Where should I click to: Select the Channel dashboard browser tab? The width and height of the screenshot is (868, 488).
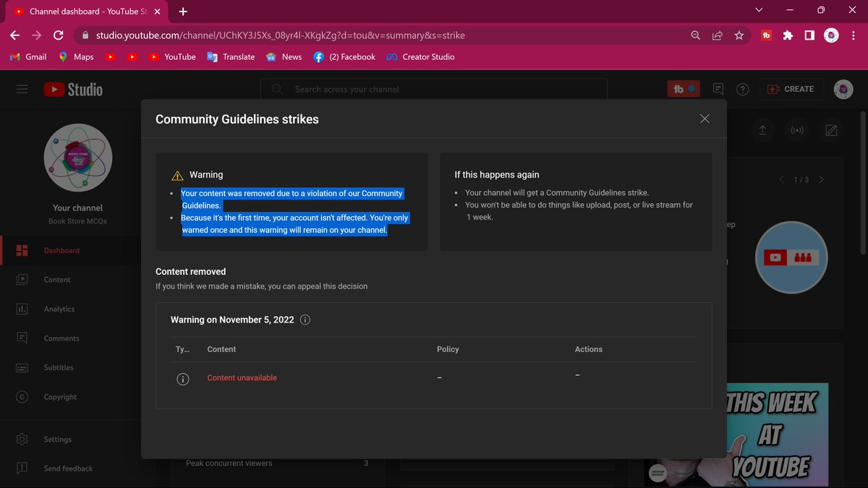[88, 12]
